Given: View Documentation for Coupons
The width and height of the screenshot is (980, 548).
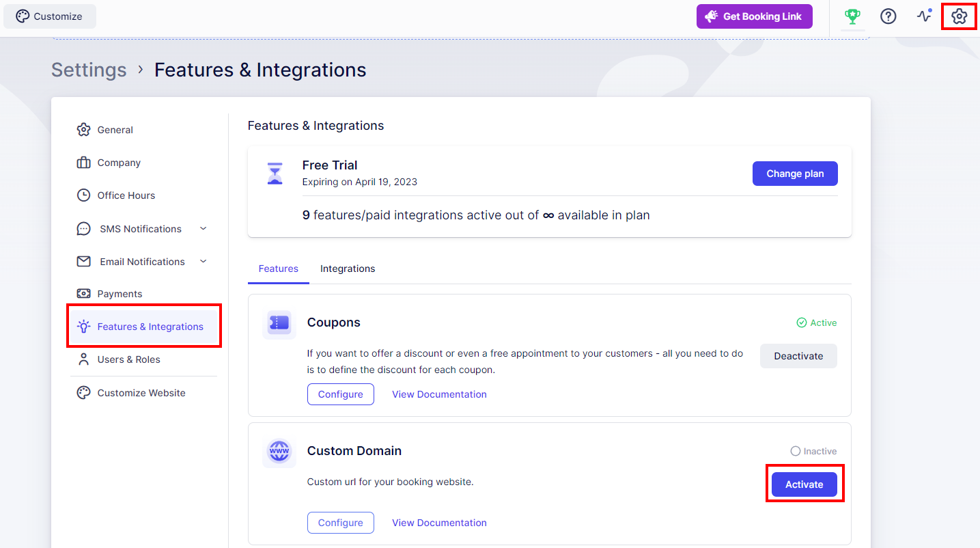Looking at the screenshot, I should click(439, 394).
